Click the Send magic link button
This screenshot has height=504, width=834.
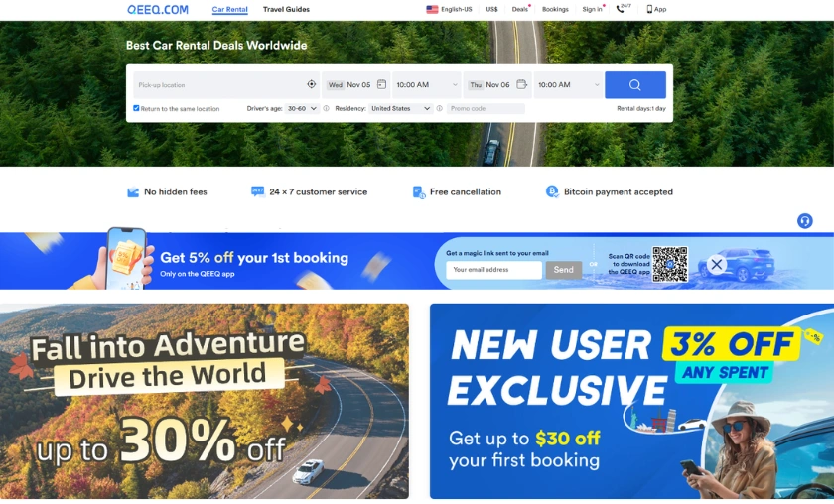(563, 270)
